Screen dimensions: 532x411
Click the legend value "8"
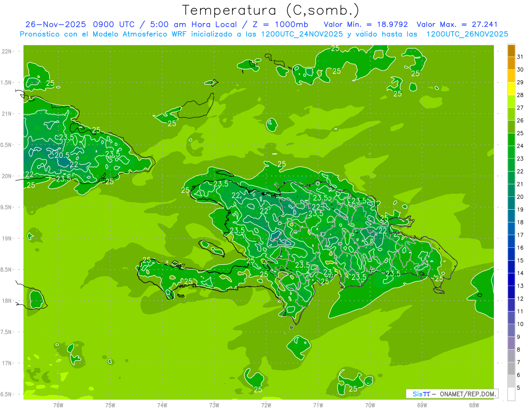[x=519, y=349]
